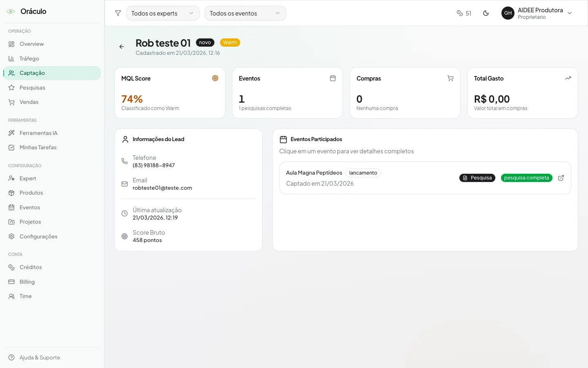Click the Pesquisa badge on the event row
Screen dimensions: 588x368
[x=477, y=178]
